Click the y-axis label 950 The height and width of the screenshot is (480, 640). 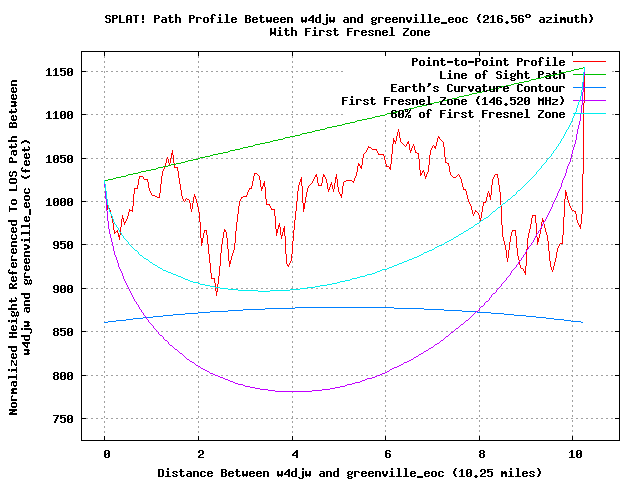pyautogui.click(x=63, y=245)
